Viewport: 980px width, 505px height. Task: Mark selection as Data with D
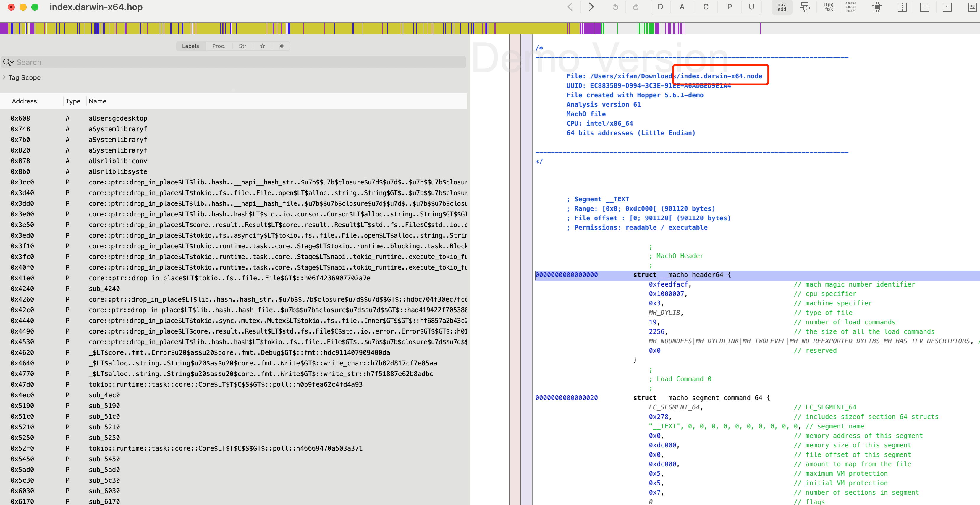[660, 7]
